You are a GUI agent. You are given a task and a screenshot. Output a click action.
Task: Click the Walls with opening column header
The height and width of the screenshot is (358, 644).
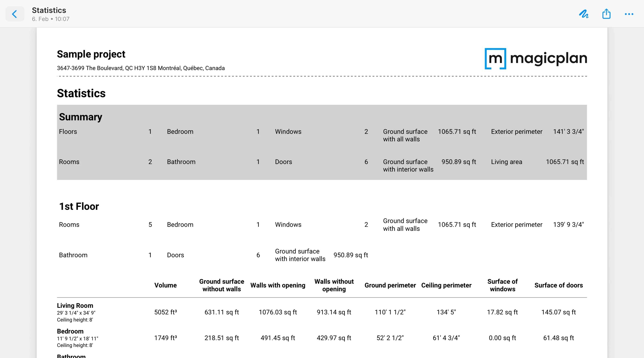pyautogui.click(x=278, y=285)
